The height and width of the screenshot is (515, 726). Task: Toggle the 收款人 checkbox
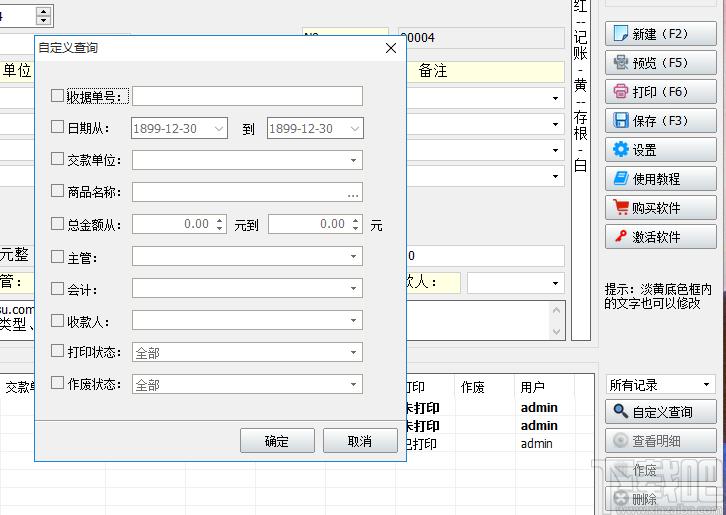(x=57, y=320)
